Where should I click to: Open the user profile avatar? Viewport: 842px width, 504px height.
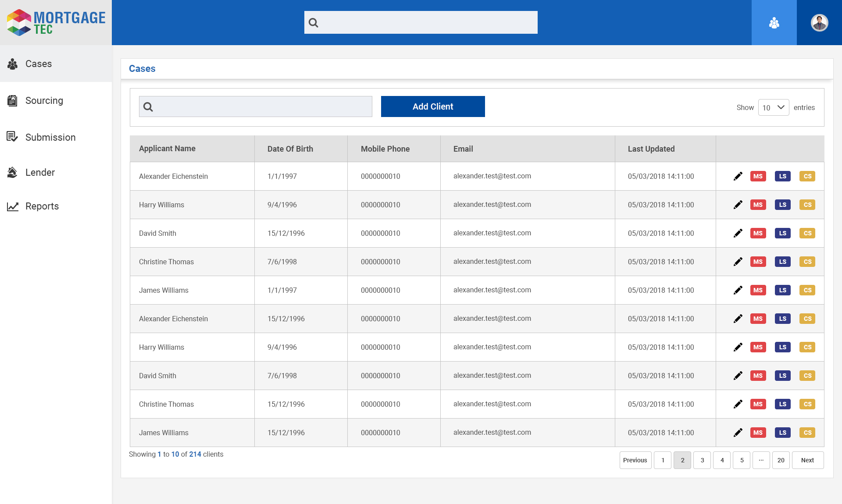819,23
